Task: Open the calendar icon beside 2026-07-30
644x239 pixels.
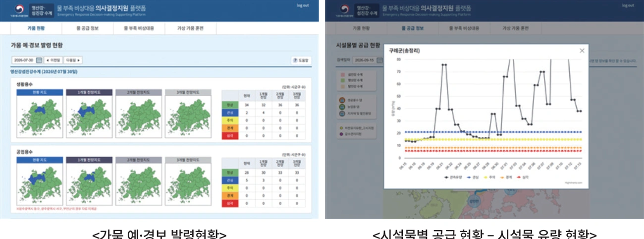Action: point(39,60)
